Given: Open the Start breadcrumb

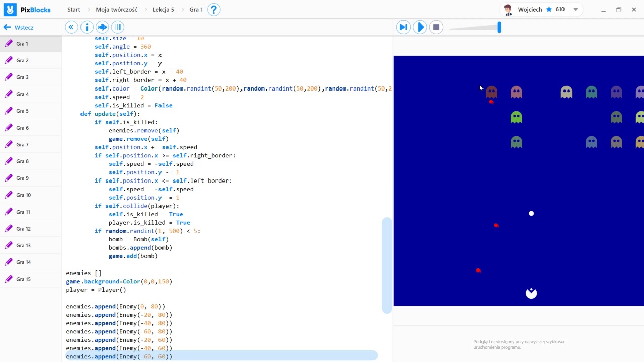Looking at the screenshot, I should [x=74, y=9].
